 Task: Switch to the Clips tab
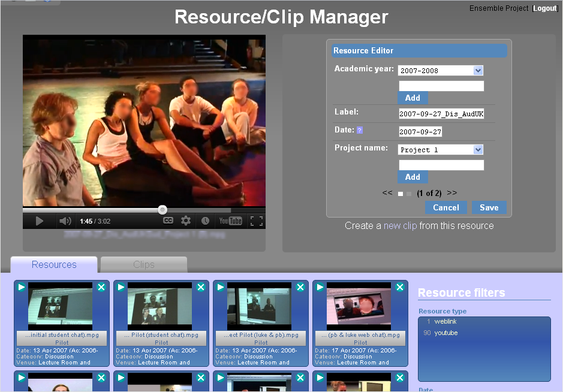[143, 264]
